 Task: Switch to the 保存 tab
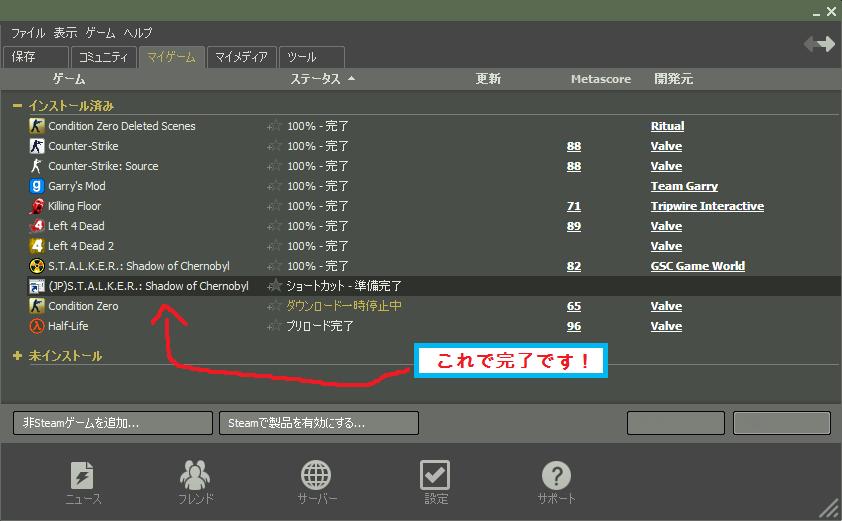(36, 57)
